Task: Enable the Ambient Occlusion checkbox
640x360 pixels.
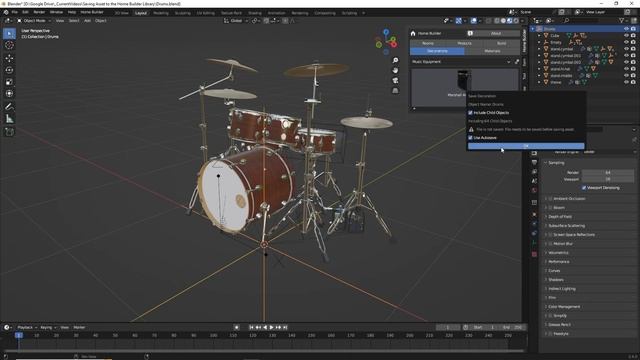Action: 550,199
